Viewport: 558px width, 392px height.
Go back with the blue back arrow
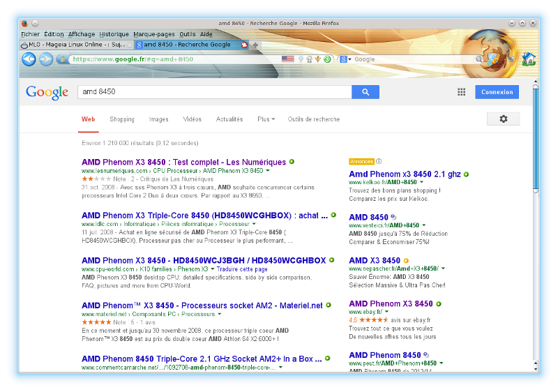29,59
